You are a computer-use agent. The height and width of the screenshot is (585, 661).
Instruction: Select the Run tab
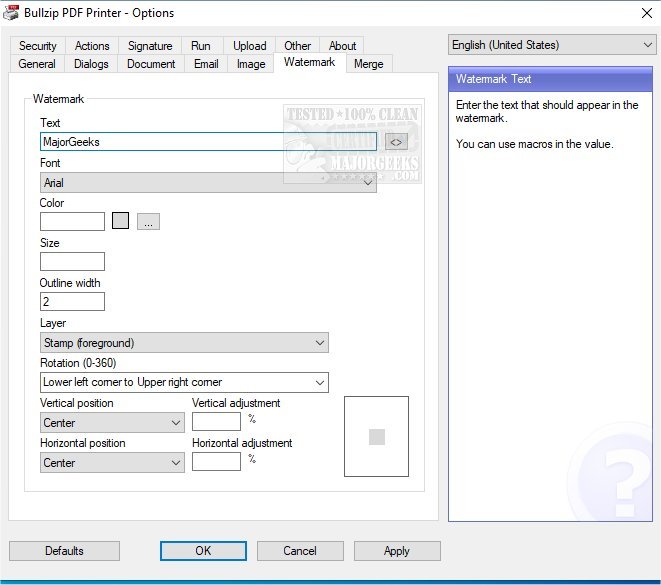point(201,46)
